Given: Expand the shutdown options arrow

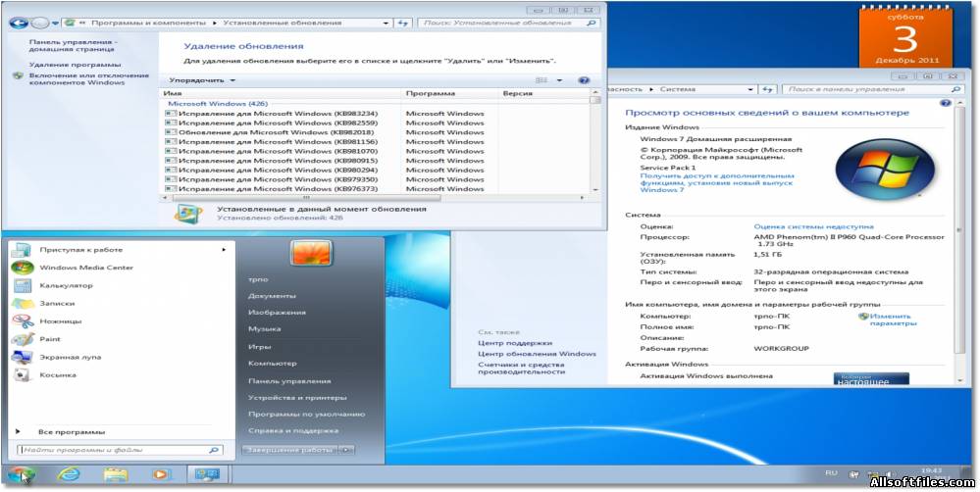Looking at the screenshot, I should point(346,450).
